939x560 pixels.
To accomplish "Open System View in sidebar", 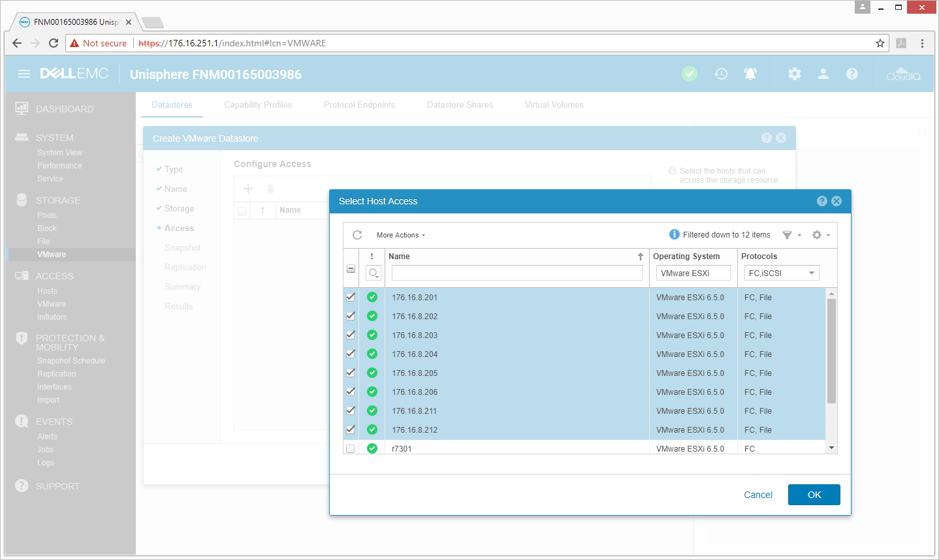I will coord(59,153).
